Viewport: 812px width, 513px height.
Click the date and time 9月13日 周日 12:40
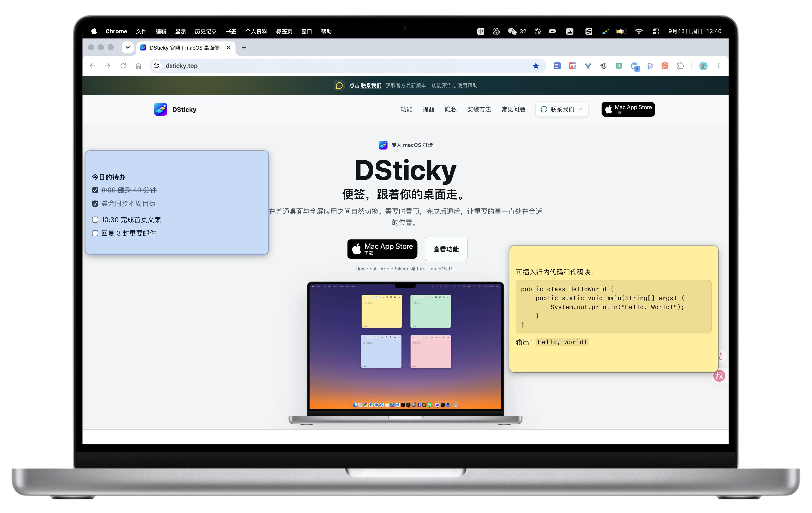click(695, 31)
